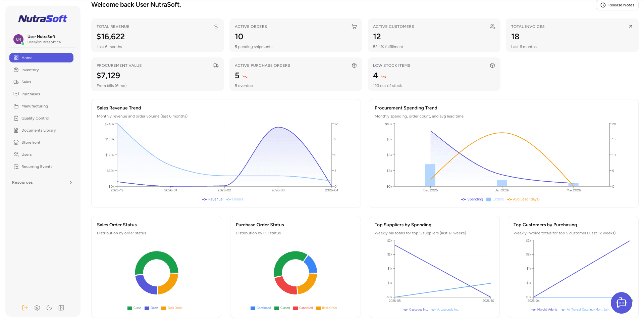Image resolution: width=644 pixels, height=322 pixels.
Task: Open the Active Customers card
Action: point(434,35)
